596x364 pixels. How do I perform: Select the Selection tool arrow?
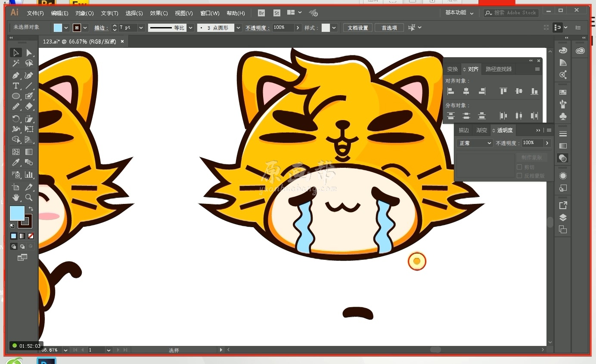[x=16, y=52]
